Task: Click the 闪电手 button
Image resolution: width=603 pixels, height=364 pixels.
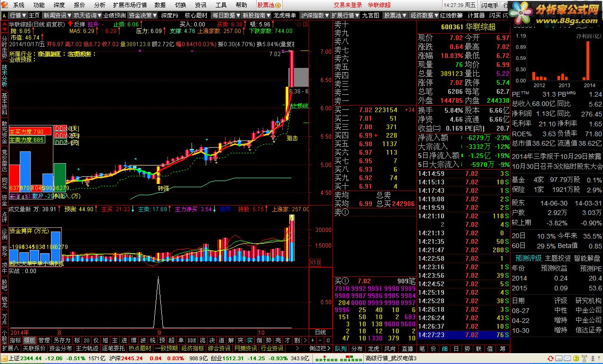Action: coord(489,5)
